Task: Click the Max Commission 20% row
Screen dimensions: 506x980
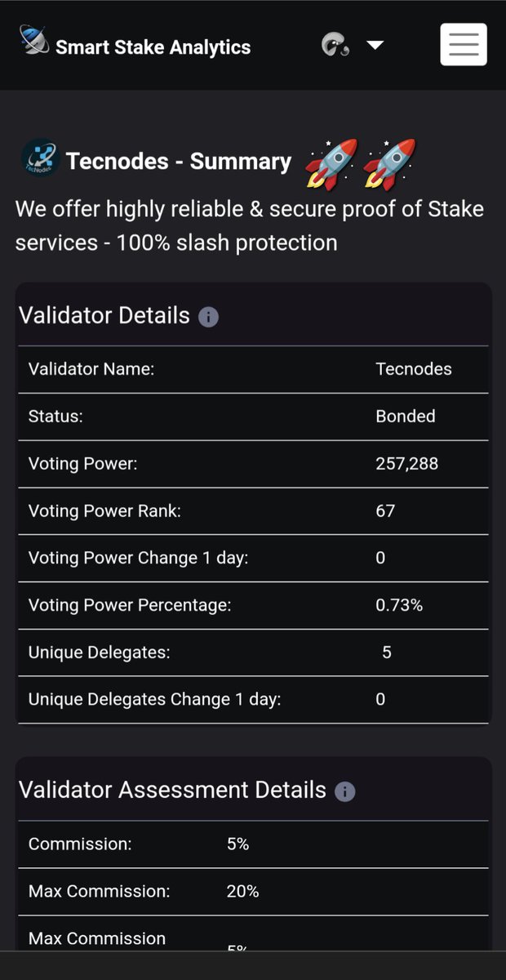Action: point(253,892)
